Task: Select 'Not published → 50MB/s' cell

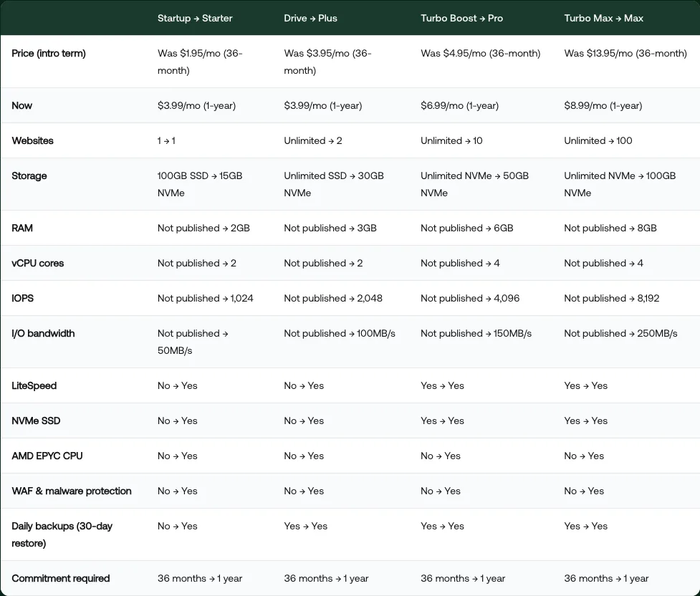Action: click(193, 342)
